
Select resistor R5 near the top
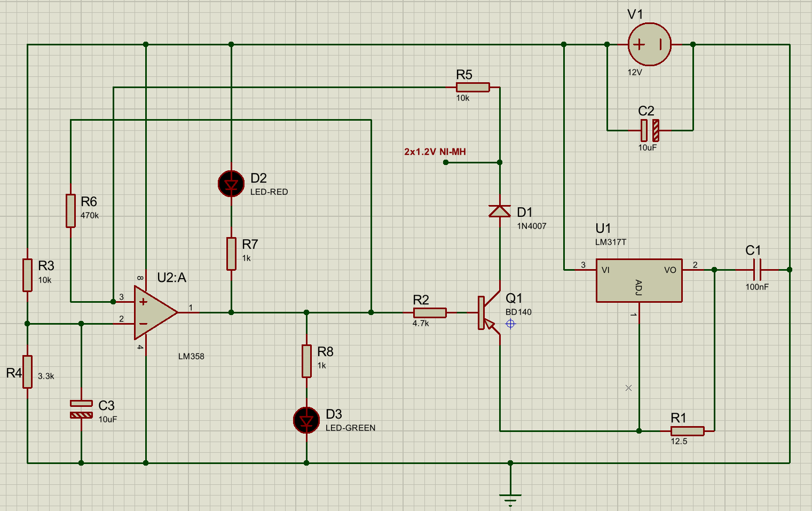[x=472, y=87]
